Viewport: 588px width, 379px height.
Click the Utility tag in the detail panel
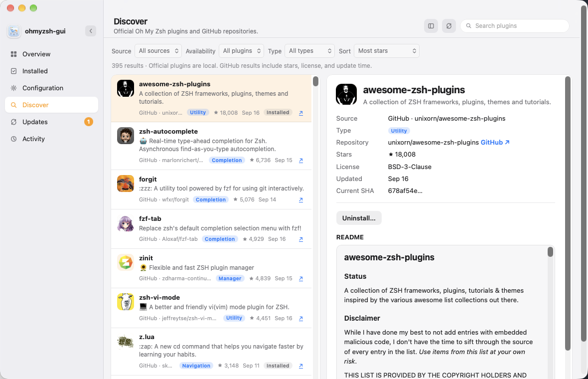pos(399,131)
